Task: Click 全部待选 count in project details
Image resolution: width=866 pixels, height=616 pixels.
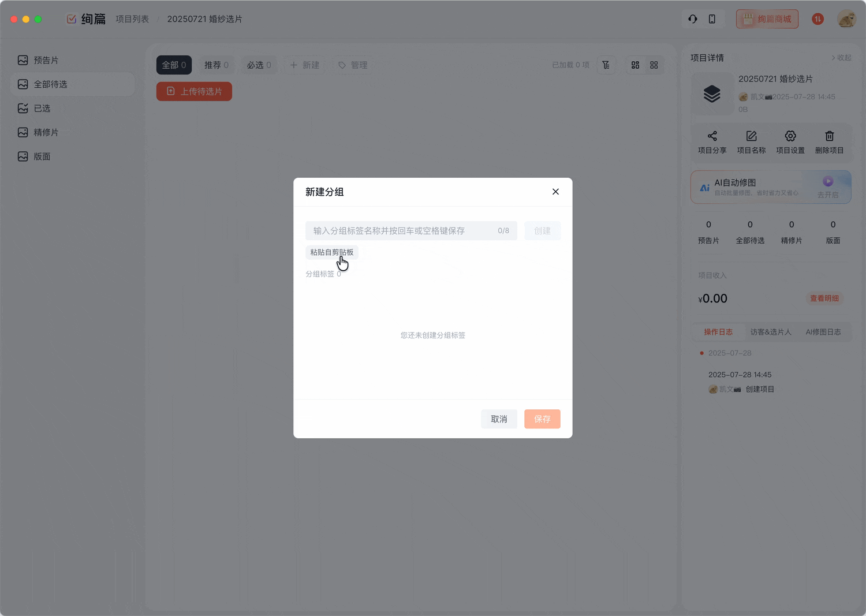Action: click(x=750, y=232)
